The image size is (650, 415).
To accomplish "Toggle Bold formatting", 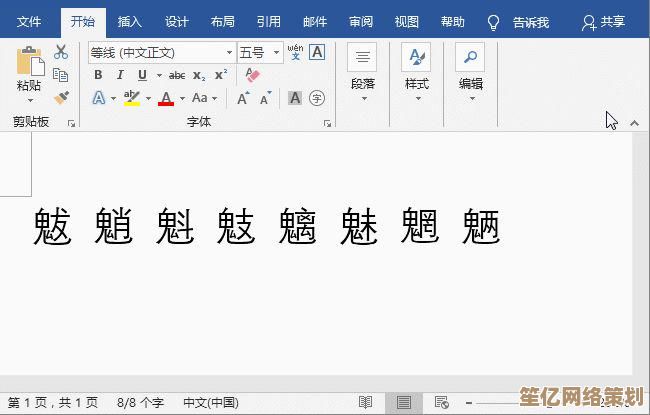I will [98, 75].
